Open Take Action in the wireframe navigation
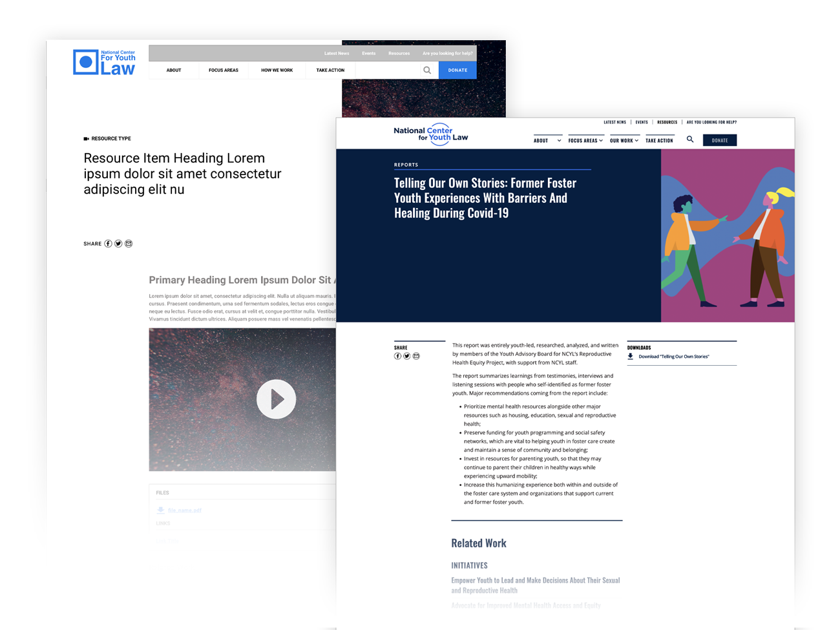The width and height of the screenshot is (840, 630). [330, 70]
